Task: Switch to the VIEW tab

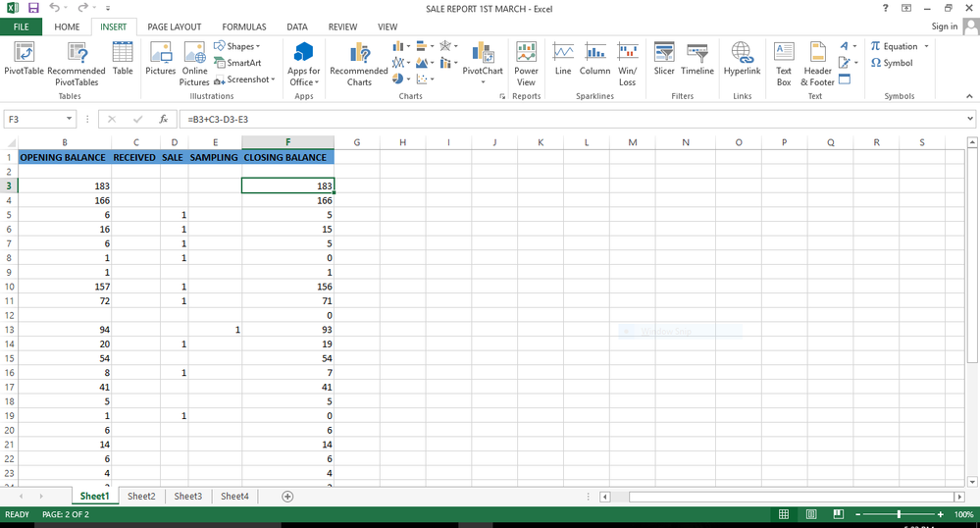Action: click(387, 26)
